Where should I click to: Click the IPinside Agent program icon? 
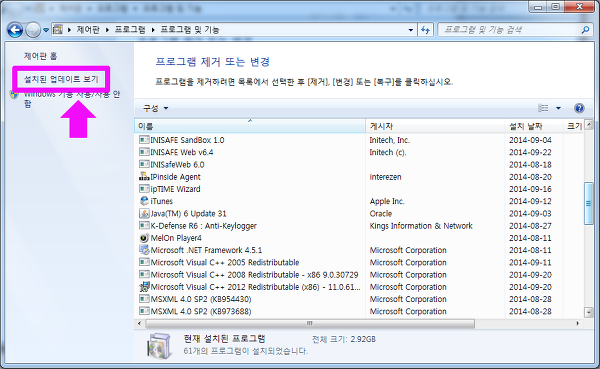144,176
